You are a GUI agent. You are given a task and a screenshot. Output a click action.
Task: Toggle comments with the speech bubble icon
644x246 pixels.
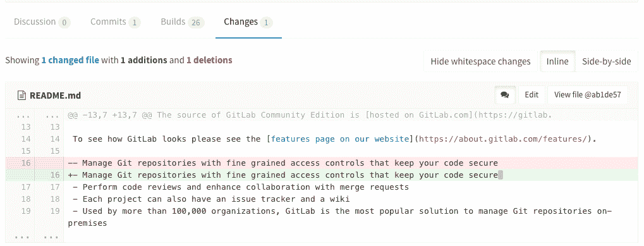pos(505,95)
